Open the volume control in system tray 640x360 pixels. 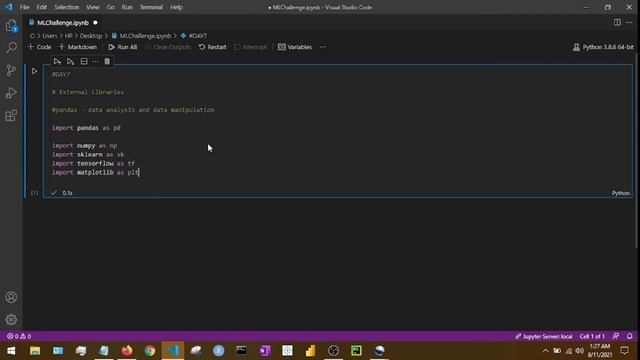(x=580, y=351)
